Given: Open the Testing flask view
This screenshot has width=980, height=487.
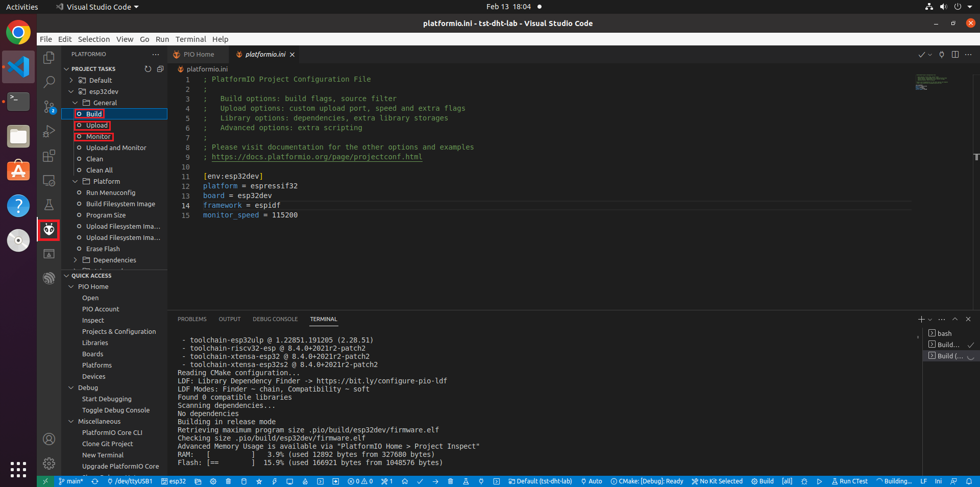Looking at the screenshot, I should point(49,205).
